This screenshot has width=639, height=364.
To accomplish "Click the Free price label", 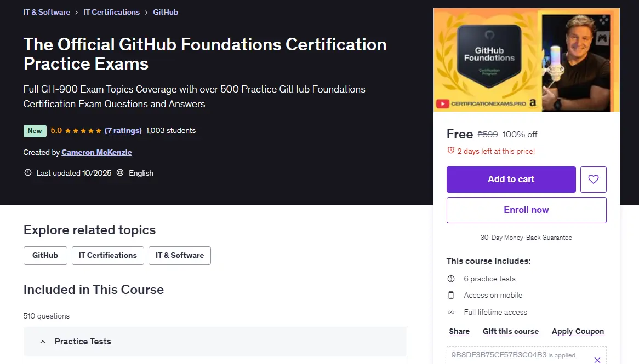I will [460, 134].
